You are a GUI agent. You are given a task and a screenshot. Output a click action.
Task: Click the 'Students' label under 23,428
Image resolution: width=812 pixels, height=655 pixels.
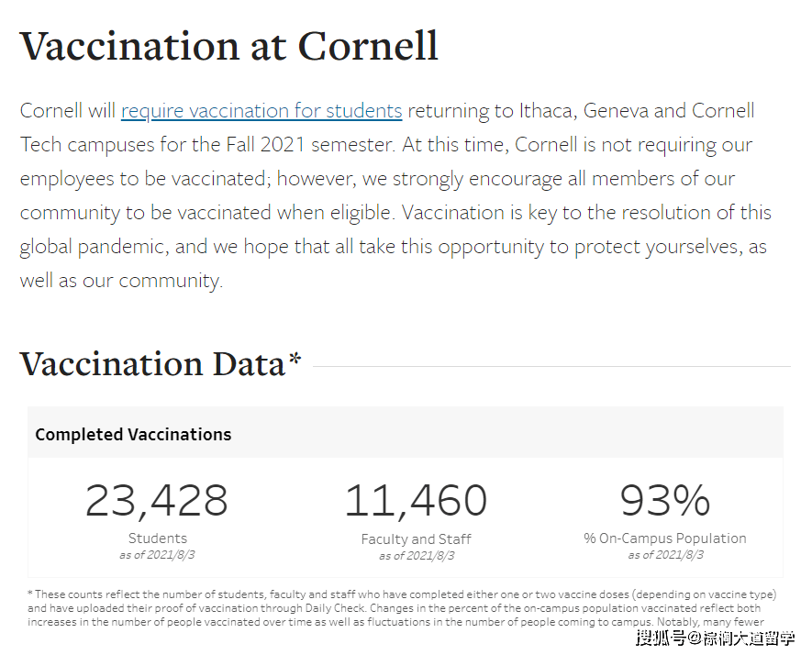tap(158, 538)
